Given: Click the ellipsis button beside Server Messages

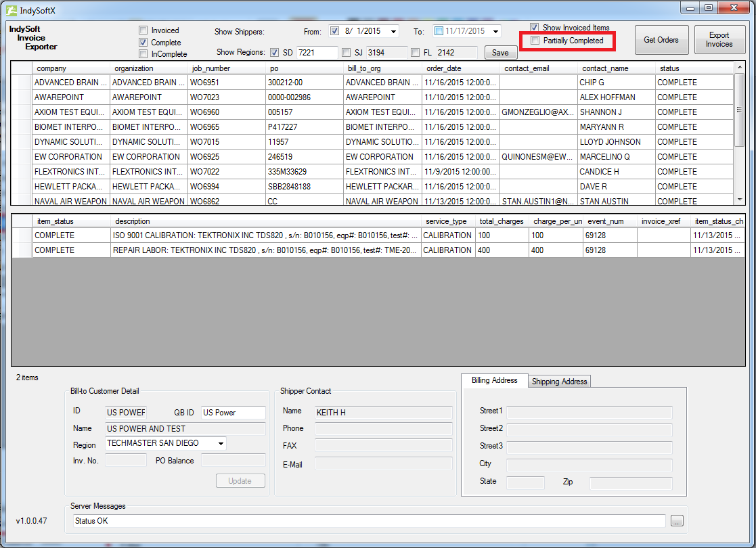Looking at the screenshot, I should tap(677, 521).
